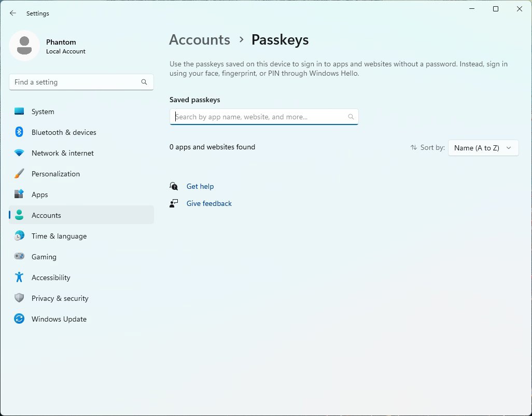Click the Network & internet globe icon

tap(19, 152)
